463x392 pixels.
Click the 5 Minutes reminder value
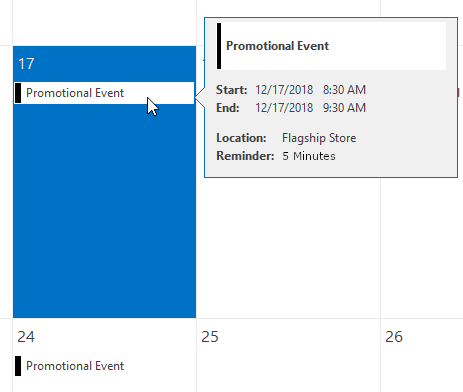(x=309, y=156)
